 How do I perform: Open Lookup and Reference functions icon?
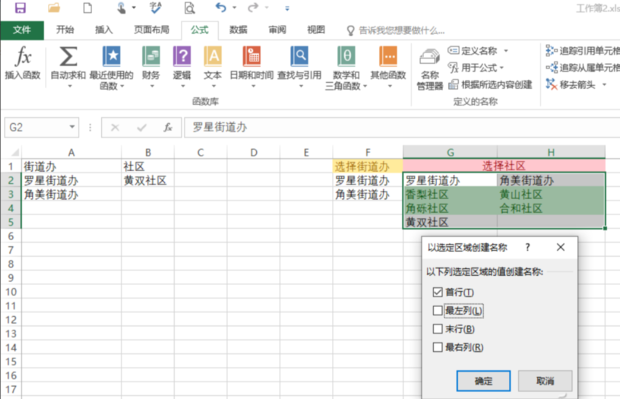point(299,56)
